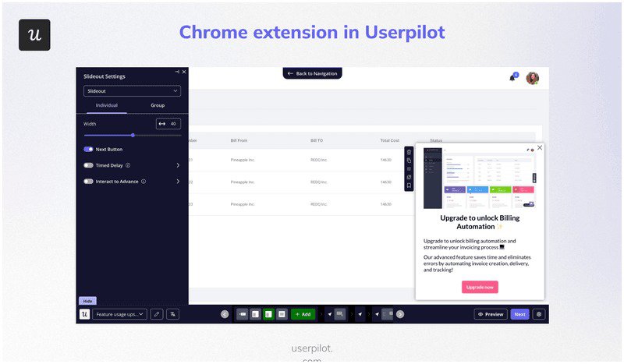Open the translate localization icon
The width and height of the screenshot is (624, 364).
coord(173,314)
